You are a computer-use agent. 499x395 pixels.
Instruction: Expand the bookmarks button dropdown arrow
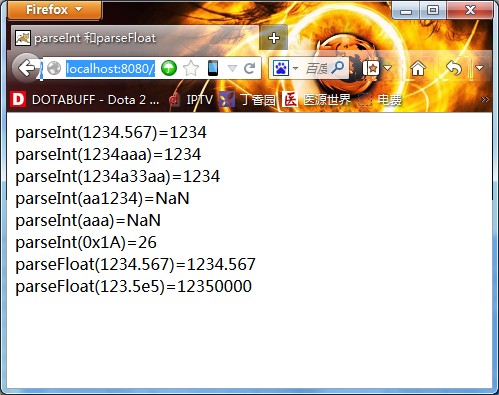coord(387,68)
